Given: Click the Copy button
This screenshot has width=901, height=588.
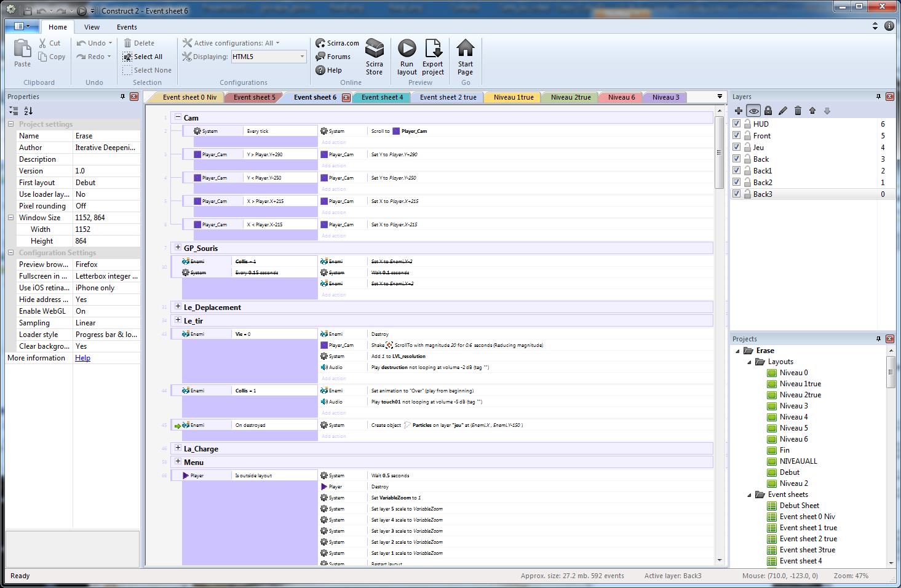Looking at the screenshot, I should tap(52, 57).
